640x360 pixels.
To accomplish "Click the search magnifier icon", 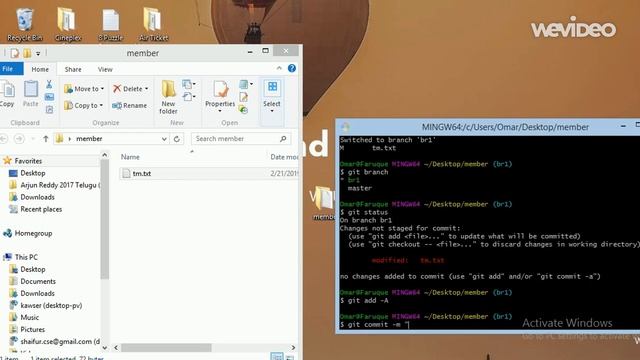I will click(283, 139).
